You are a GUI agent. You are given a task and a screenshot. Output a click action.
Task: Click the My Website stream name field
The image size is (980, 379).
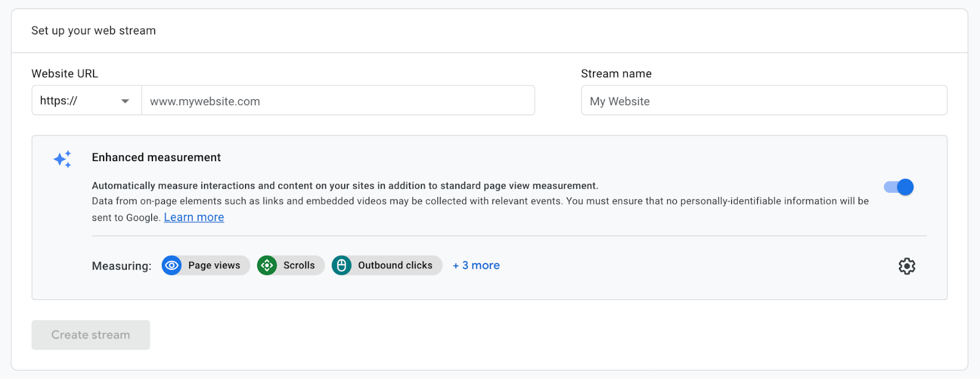click(763, 101)
